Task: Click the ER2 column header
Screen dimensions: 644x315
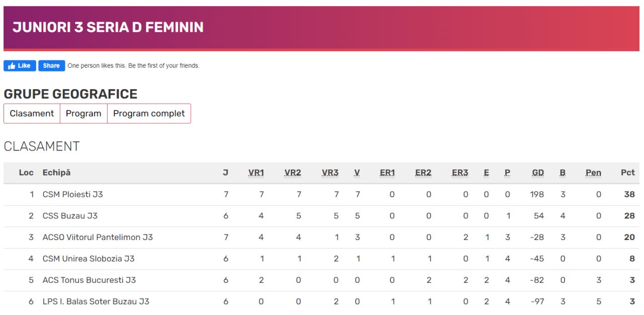Action: tap(423, 173)
